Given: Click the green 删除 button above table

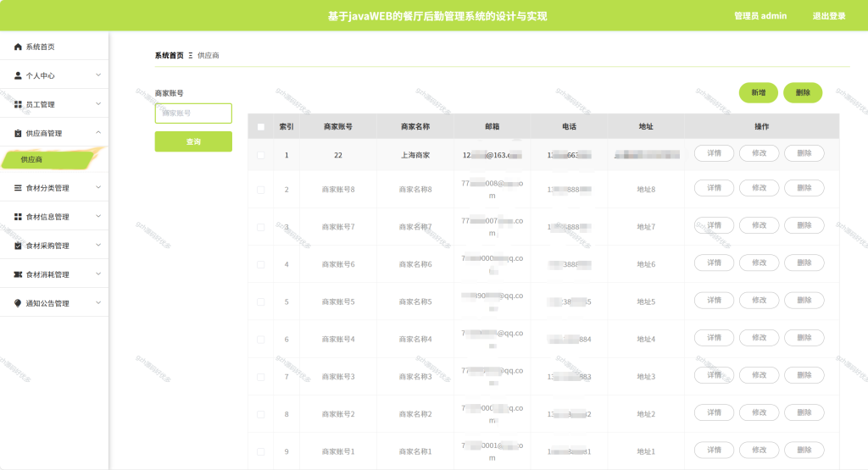Looking at the screenshot, I should 803,92.
